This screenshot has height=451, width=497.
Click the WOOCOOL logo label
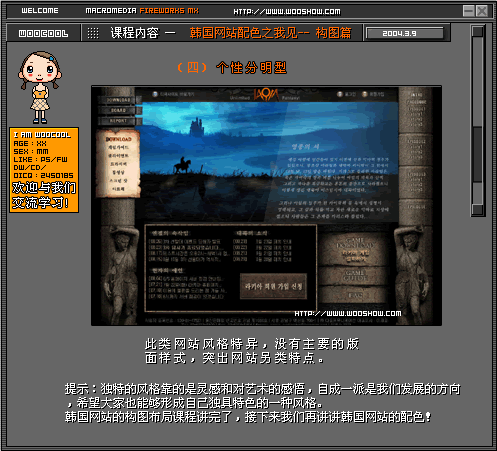tap(43, 33)
